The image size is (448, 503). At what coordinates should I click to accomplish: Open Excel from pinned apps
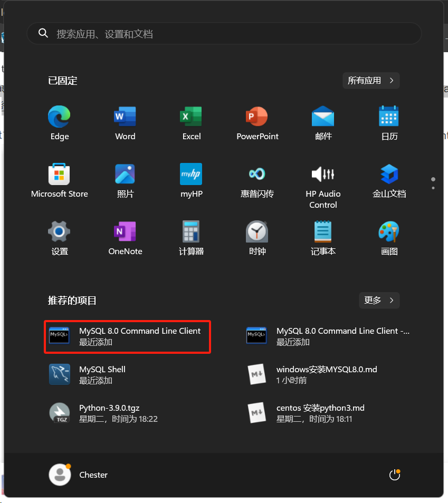(192, 123)
